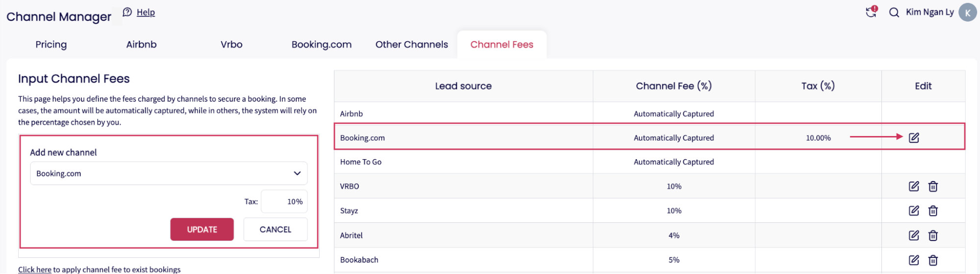
Task: Open the Other Channels tab
Action: coord(412,45)
